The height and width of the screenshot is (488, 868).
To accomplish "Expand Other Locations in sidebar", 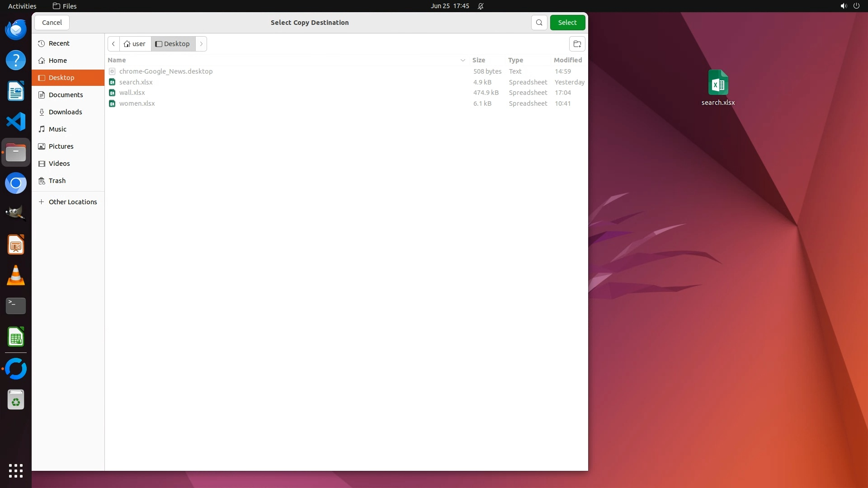I will pyautogui.click(x=72, y=202).
